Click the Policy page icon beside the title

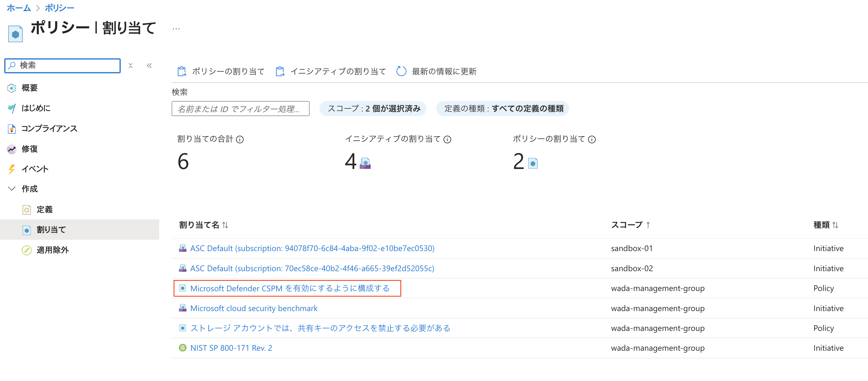tap(15, 34)
